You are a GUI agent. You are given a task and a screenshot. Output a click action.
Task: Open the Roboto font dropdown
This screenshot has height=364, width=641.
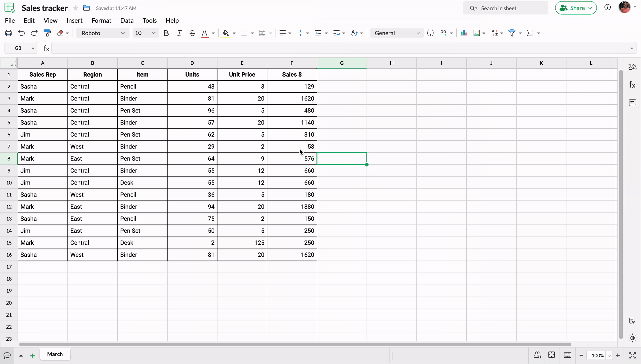coord(103,33)
